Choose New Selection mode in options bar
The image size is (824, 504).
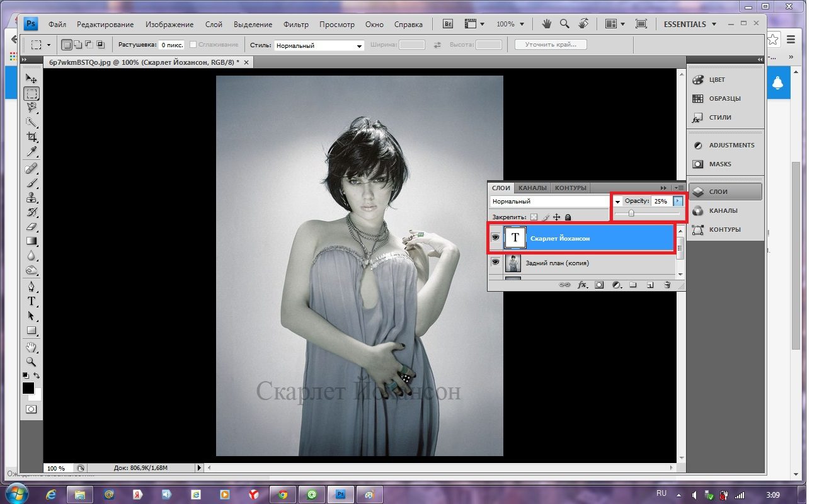[67, 45]
